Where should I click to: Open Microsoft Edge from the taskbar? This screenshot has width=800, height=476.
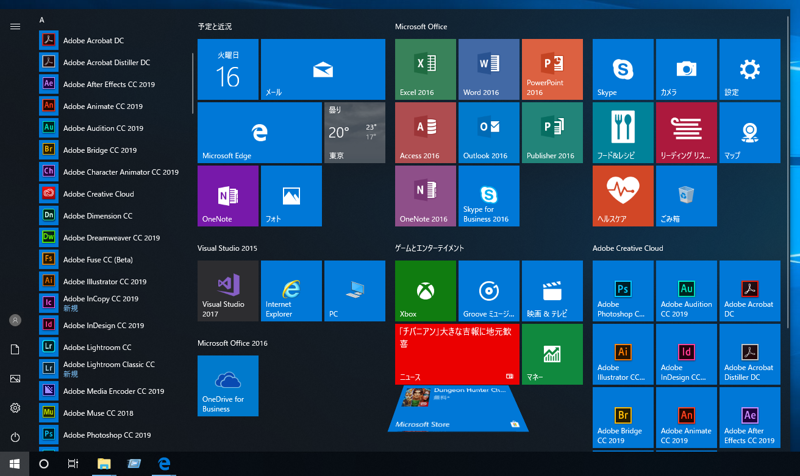[164, 464]
